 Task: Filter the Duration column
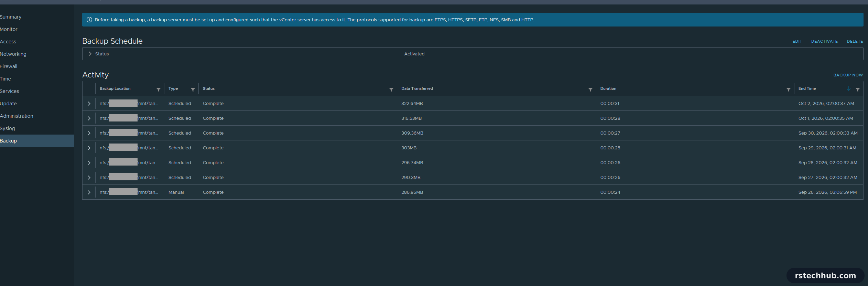point(789,89)
